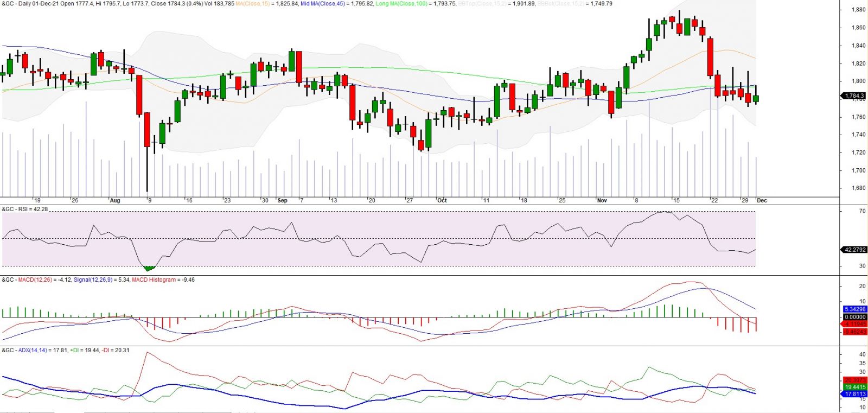This screenshot has height=413, width=868.
Task: Click the 40 level on ADX axis
Action: [x=863, y=354]
